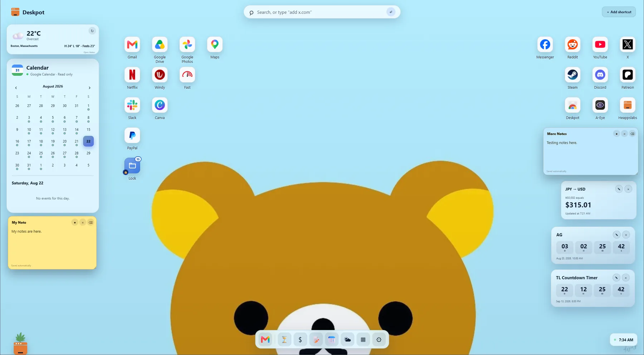Open Messenger shortcut
This screenshot has height=355, width=644.
(545, 45)
